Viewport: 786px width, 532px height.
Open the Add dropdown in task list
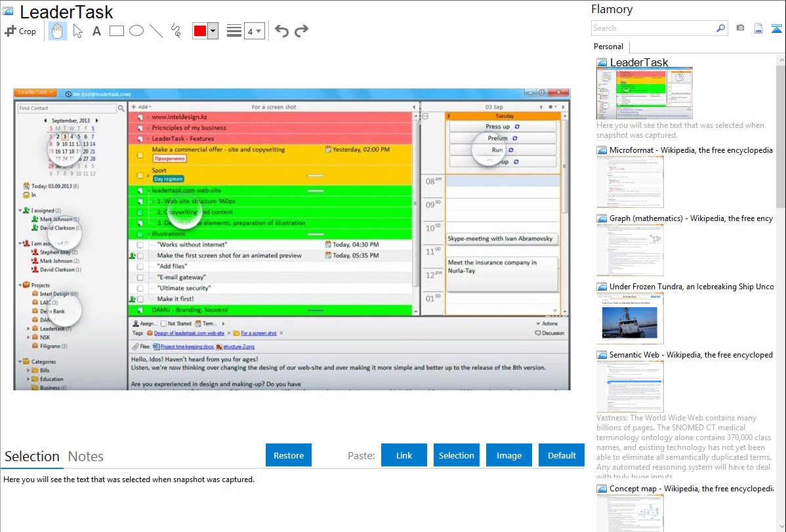pos(141,107)
